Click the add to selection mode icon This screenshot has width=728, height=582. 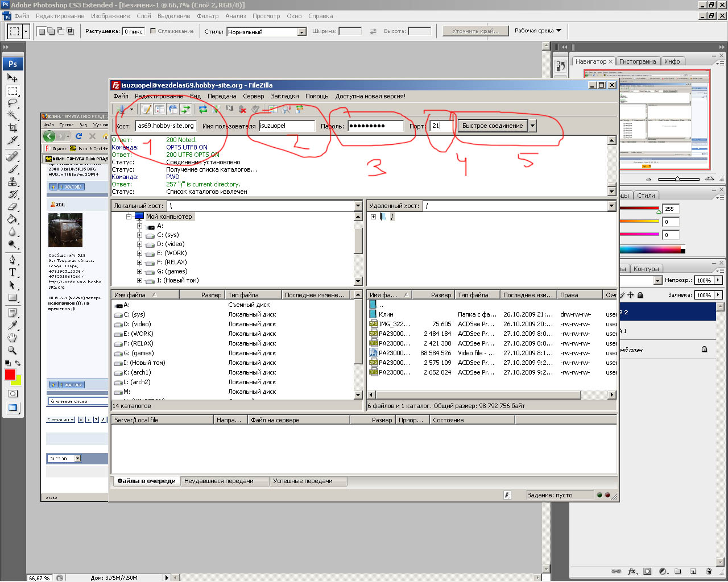coord(51,31)
